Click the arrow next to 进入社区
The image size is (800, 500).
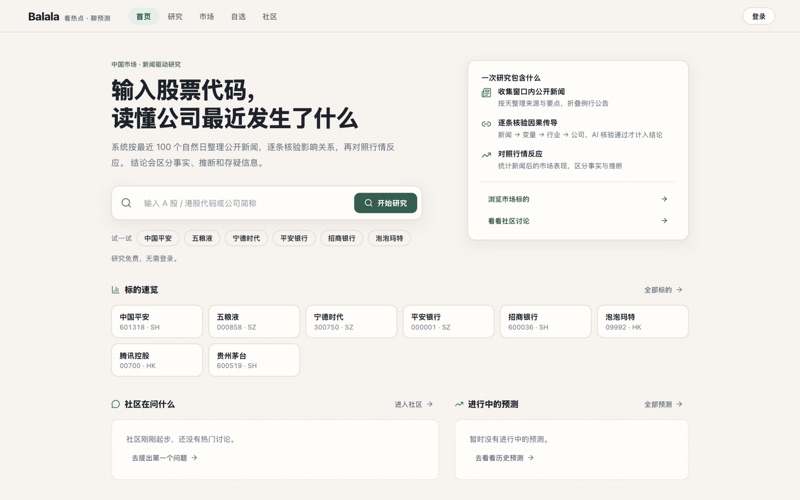point(430,404)
